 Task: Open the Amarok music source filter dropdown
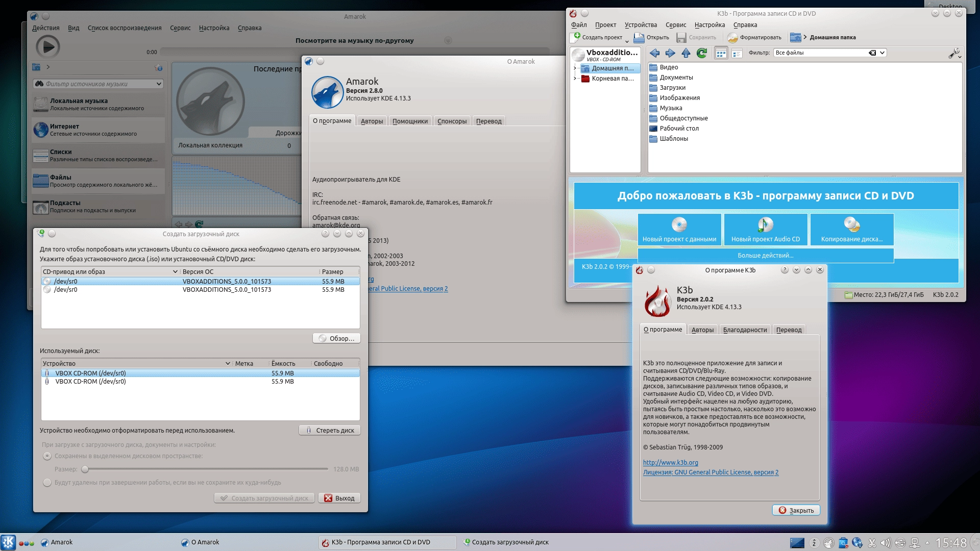159,84
